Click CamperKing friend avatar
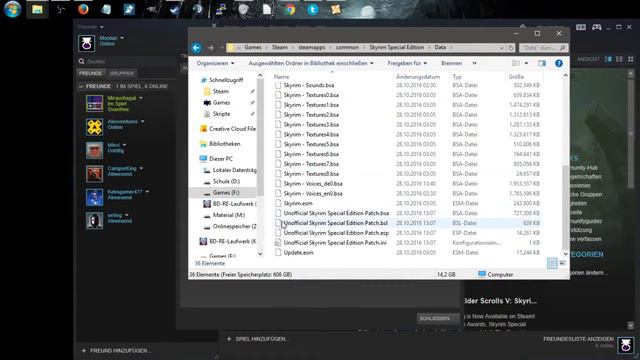The image size is (640, 360). 94,174
